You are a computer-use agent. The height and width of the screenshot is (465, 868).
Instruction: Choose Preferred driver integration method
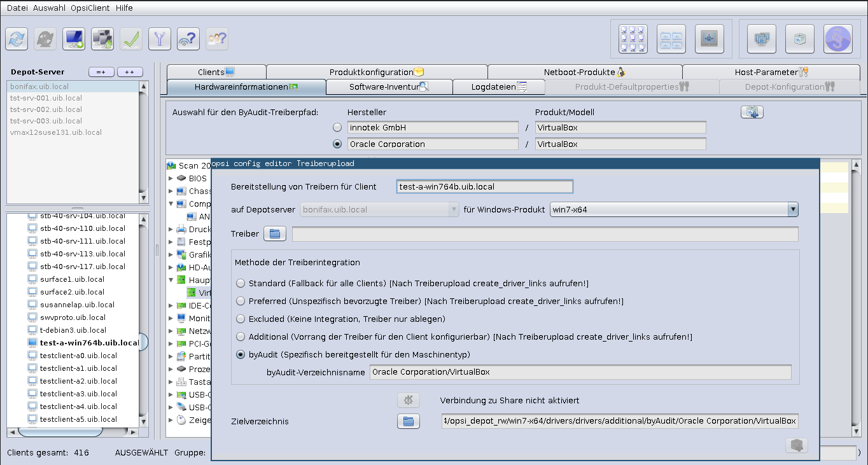point(241,301)
